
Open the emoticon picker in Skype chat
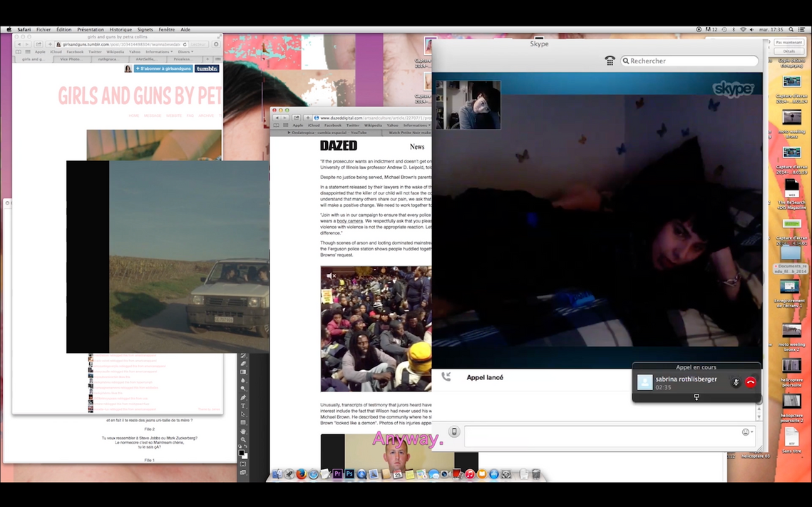pos(746,432)
